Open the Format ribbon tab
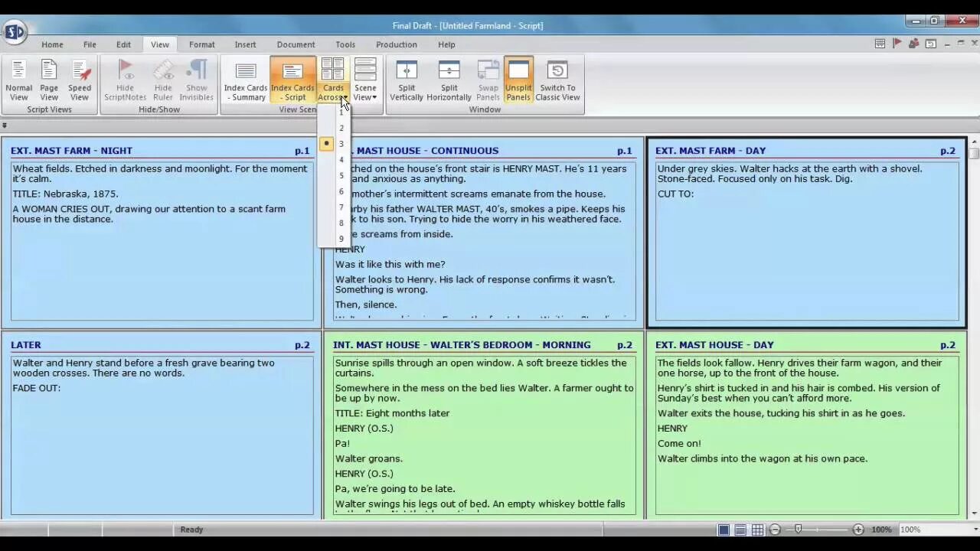980x551 pixels. click(202, 44)
